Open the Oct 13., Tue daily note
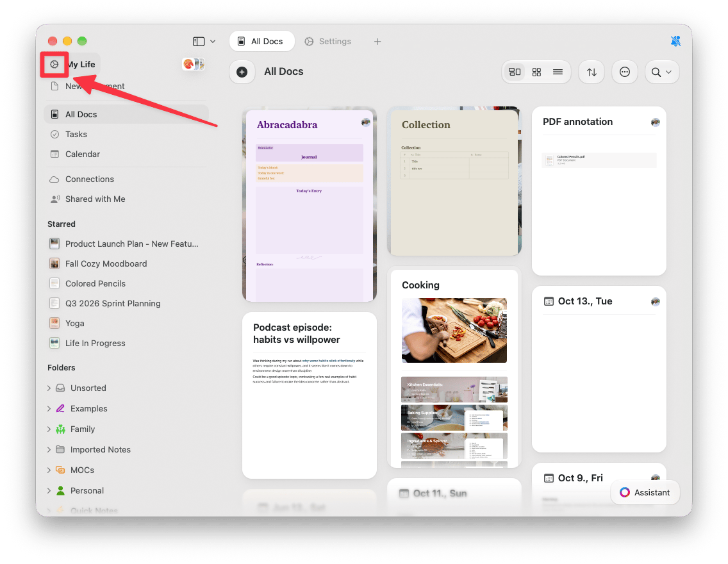This screenshot has height=564, width=728. (599, 369)
